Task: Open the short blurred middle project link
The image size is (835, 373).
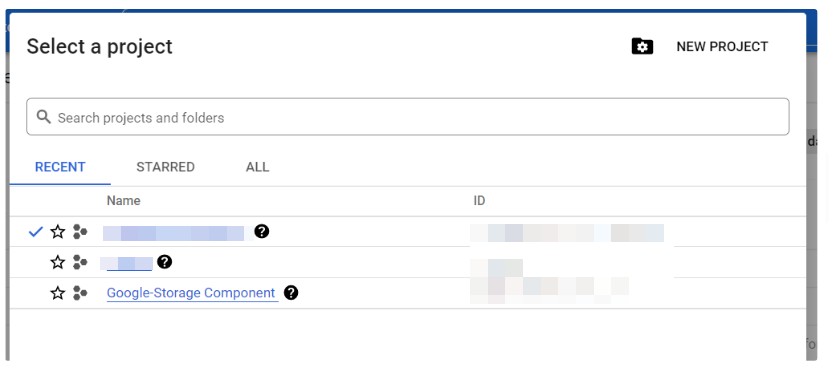Action: pos(128,263)
